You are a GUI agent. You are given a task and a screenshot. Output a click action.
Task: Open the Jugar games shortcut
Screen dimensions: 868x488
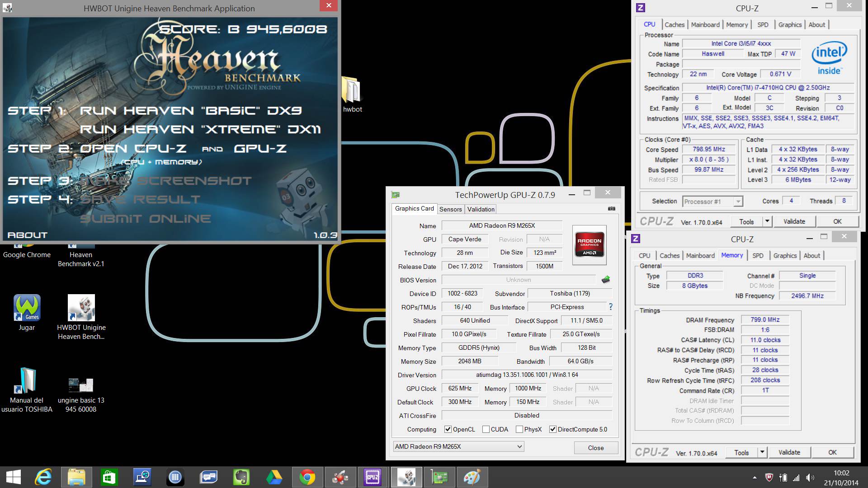coord(27,313)
